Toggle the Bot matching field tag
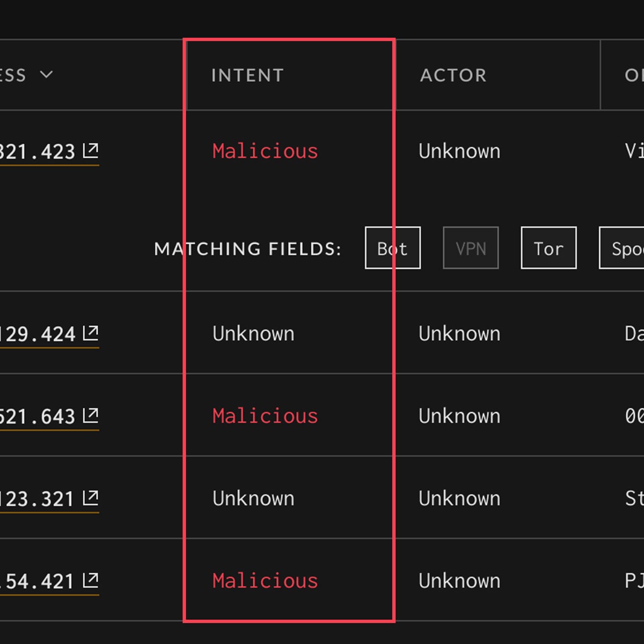644x644 pixels. click(x=392, y=248)
